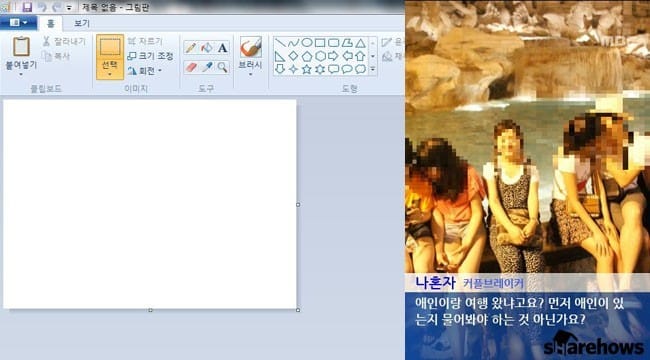Choose the Five-point star shape
650x360 pixels.
click(x=307, y=69)
